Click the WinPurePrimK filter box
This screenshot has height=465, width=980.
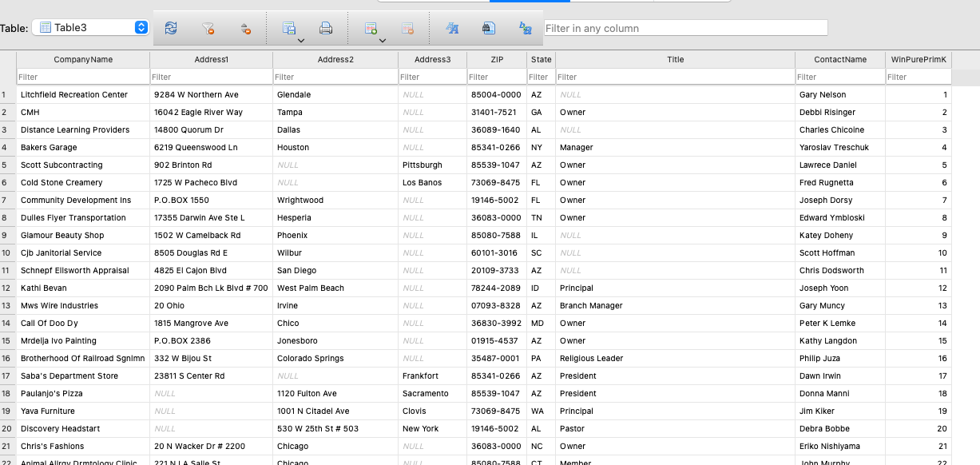[x=919, y=77]
